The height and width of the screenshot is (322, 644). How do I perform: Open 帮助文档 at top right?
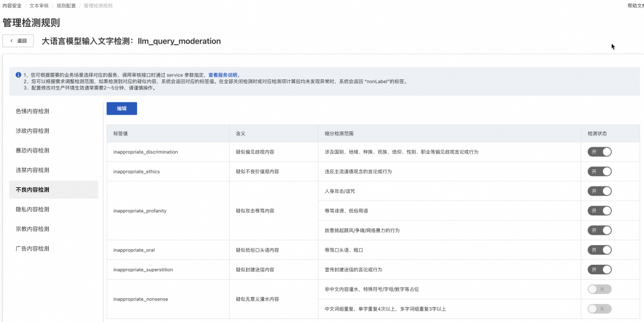[x=636, y=6]
